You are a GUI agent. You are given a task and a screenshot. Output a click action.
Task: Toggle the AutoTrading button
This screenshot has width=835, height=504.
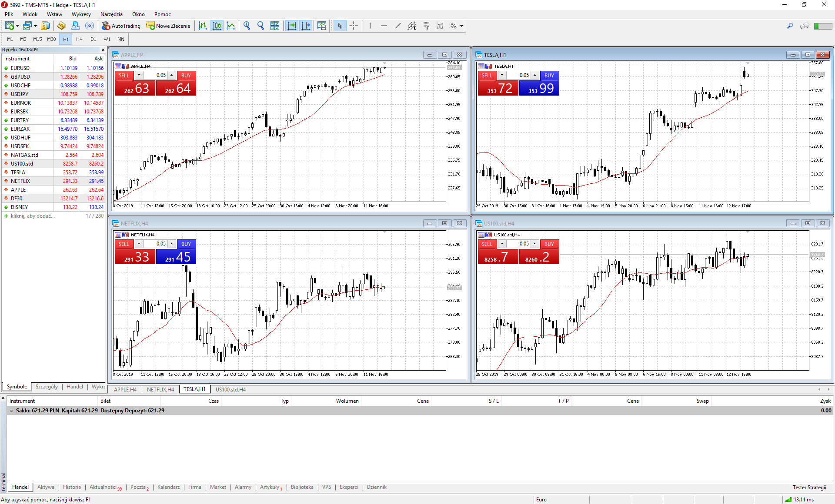[121, 26]
